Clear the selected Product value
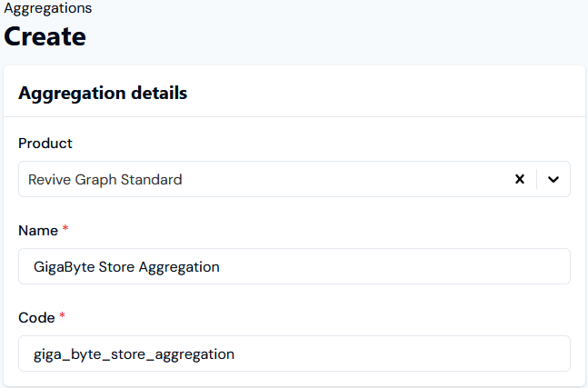The height and width of the screenshot is (388, 588). coord(520,179)
